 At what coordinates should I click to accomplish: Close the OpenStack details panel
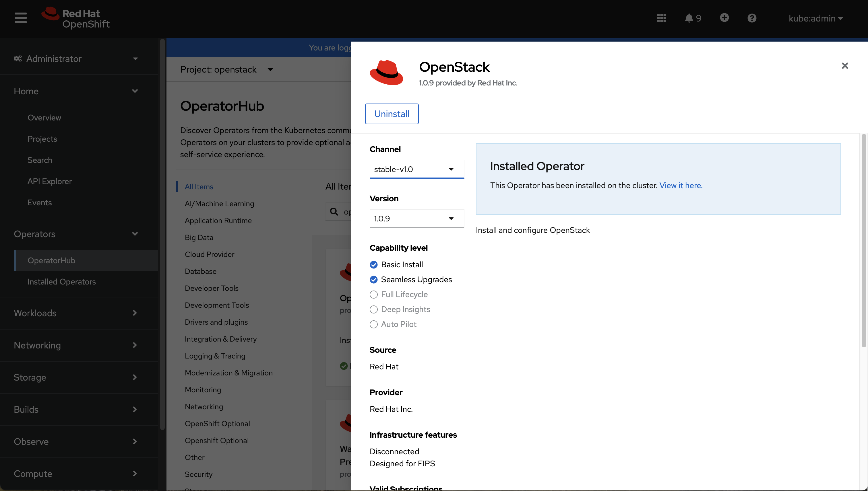pos(845,66)
